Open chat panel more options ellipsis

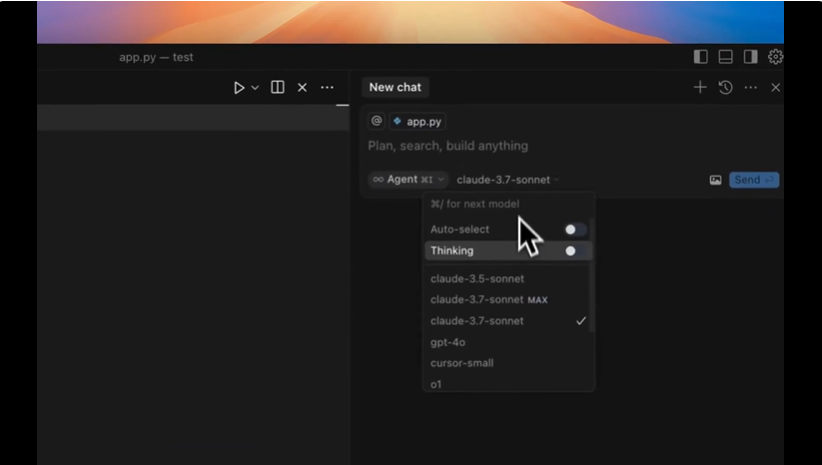pos(751,88)
